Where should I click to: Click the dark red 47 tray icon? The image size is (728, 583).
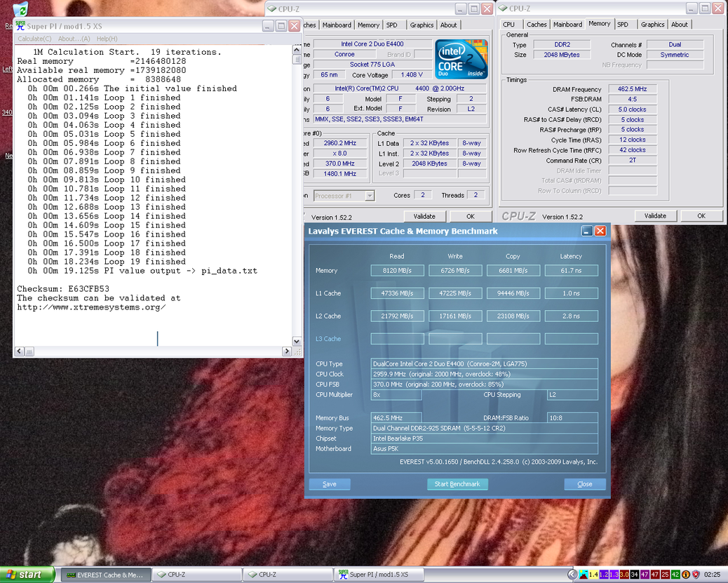654,575
